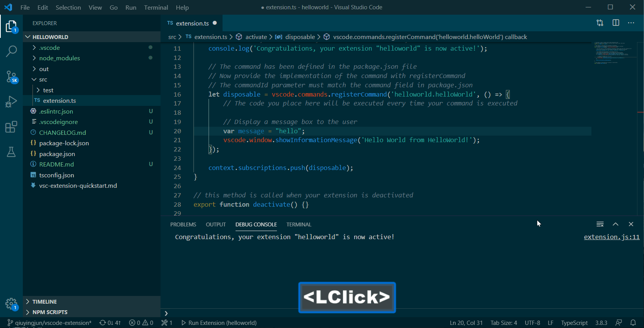
Task: Open the Selection menu
Action: (x=68, y=7)
